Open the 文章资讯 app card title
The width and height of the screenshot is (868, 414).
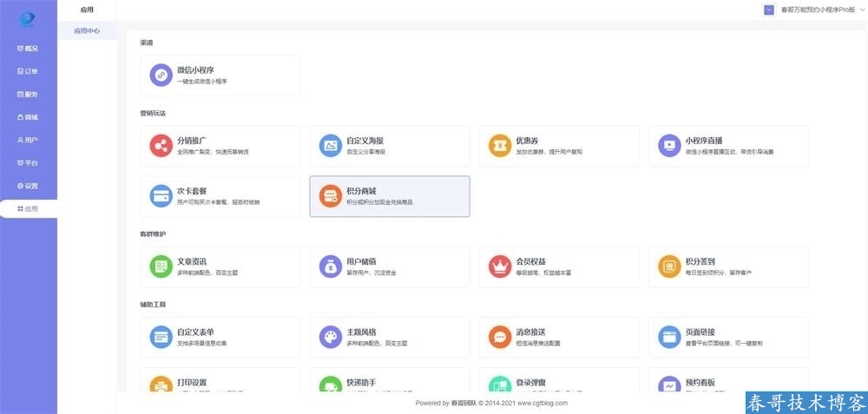coord(191,261)
